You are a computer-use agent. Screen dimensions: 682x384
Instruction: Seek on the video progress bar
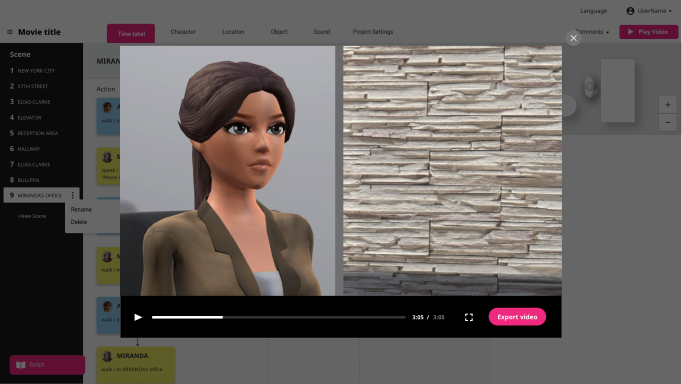point(278,317)
